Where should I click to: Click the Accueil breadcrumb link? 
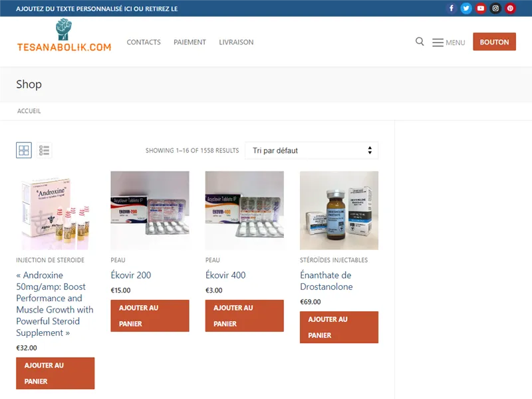point(29,111)
